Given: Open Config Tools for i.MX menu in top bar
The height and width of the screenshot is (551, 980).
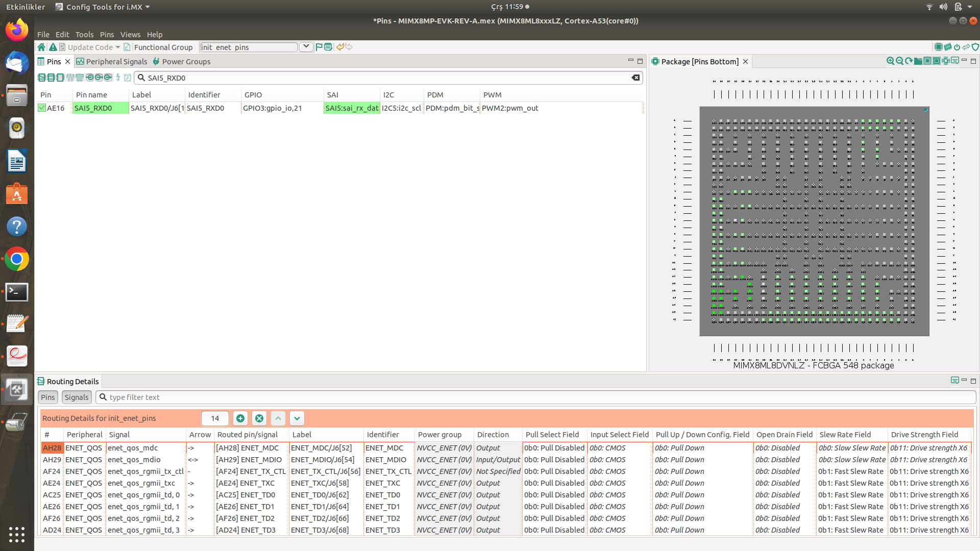Looking at the screenshot, I should click(102, 7).
